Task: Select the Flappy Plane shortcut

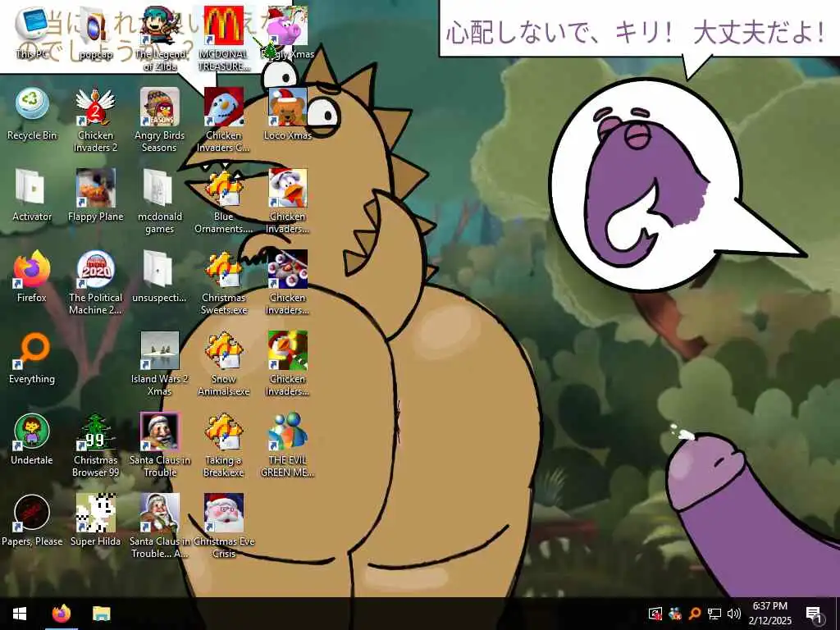Action: [95, 195]
